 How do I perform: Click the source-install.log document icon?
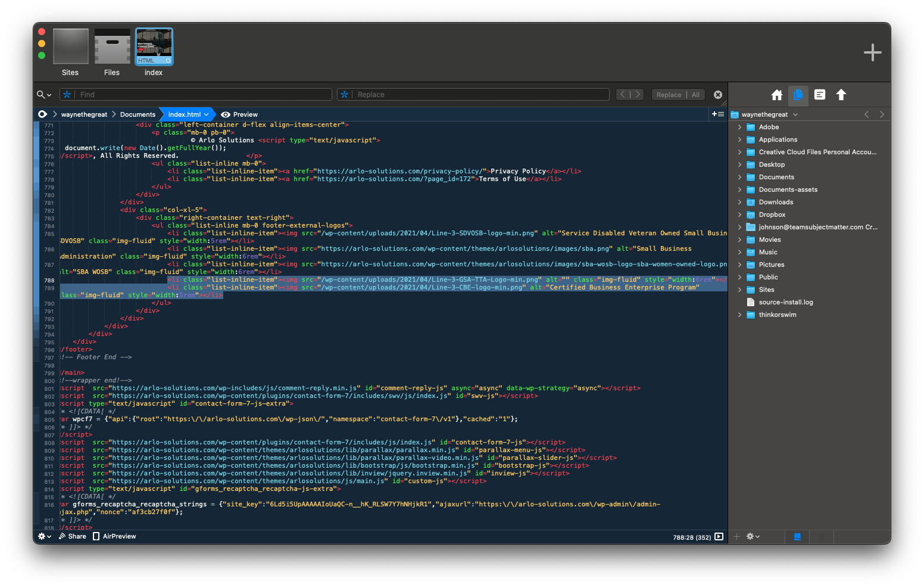pos(751,302)
